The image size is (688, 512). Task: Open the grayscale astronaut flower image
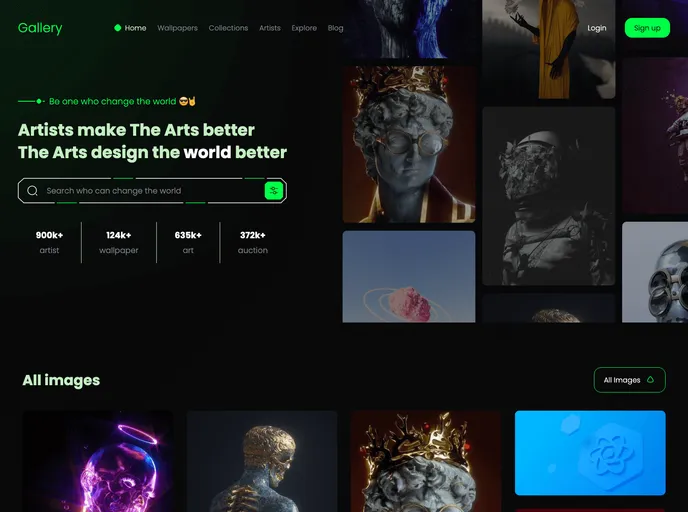point(548,196)
